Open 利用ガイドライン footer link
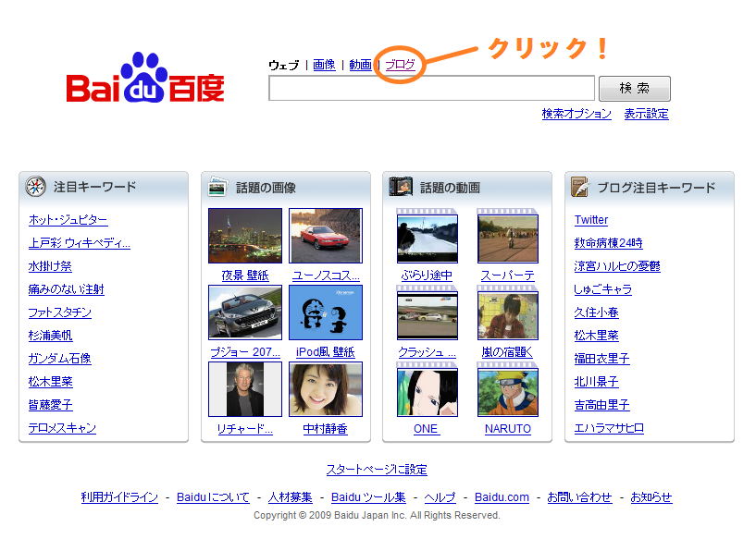This screenshot has width=756, height=539. [119, 497]
